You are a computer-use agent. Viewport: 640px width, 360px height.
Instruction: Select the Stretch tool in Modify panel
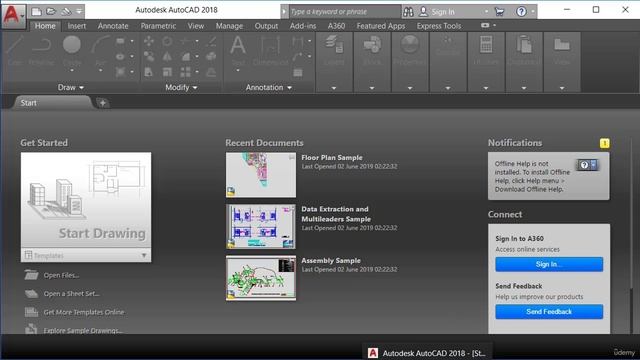click(x=149, y=72)
